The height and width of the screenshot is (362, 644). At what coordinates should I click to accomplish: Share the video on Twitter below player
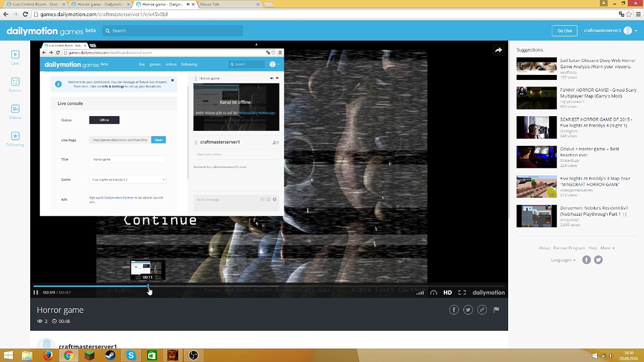[x=468, y=310]
